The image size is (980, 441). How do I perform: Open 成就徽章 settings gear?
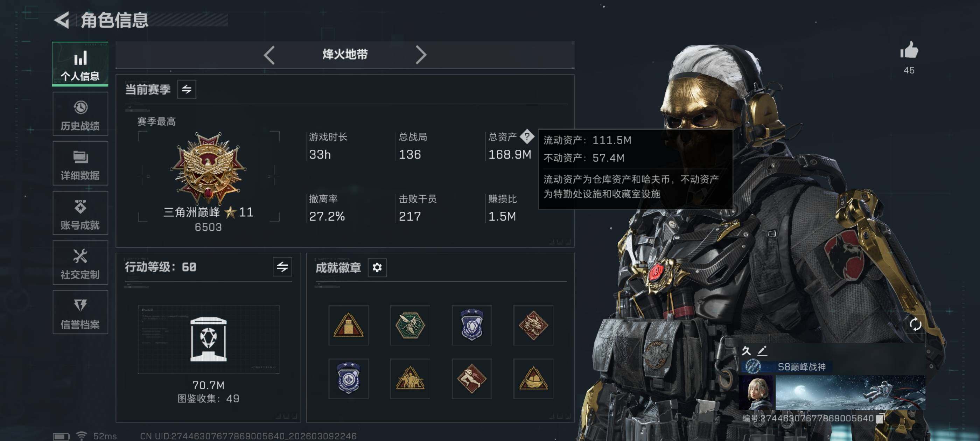(x=377, y=267)
